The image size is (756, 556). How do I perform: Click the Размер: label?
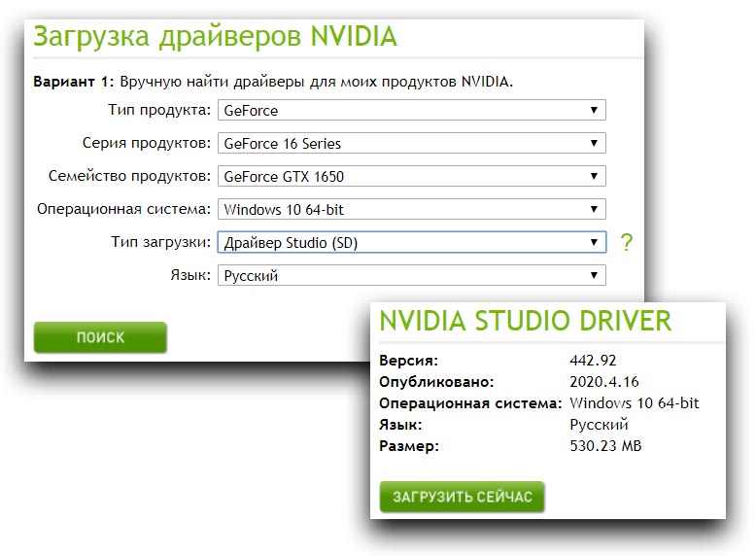click(x=409, y=446)
